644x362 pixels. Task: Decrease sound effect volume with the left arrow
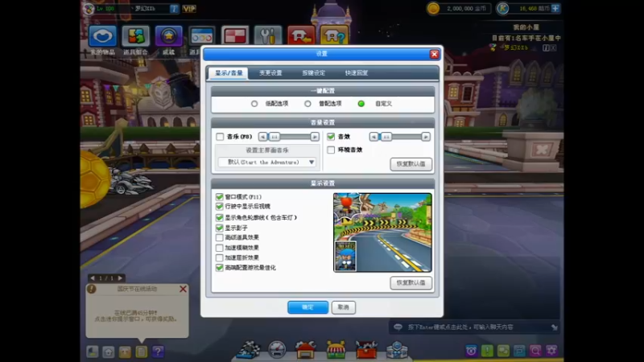tap(374, 137)
